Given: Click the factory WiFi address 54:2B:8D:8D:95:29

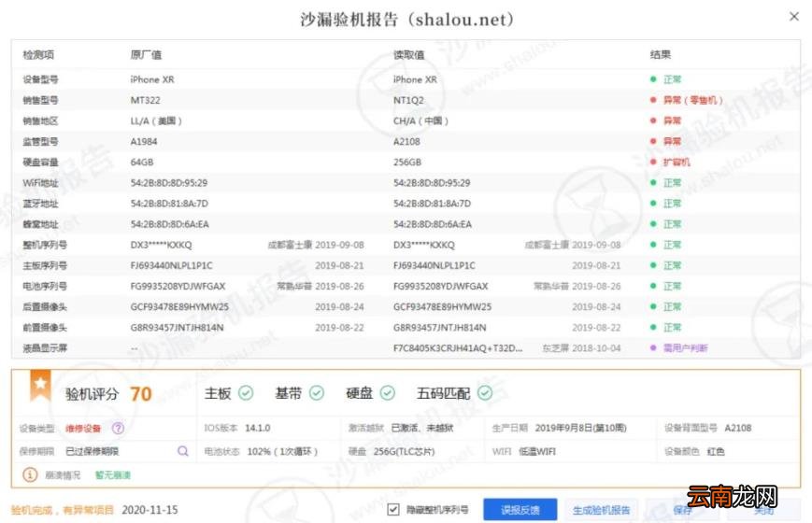Looking at the screenshot, I should coord(169,183).
